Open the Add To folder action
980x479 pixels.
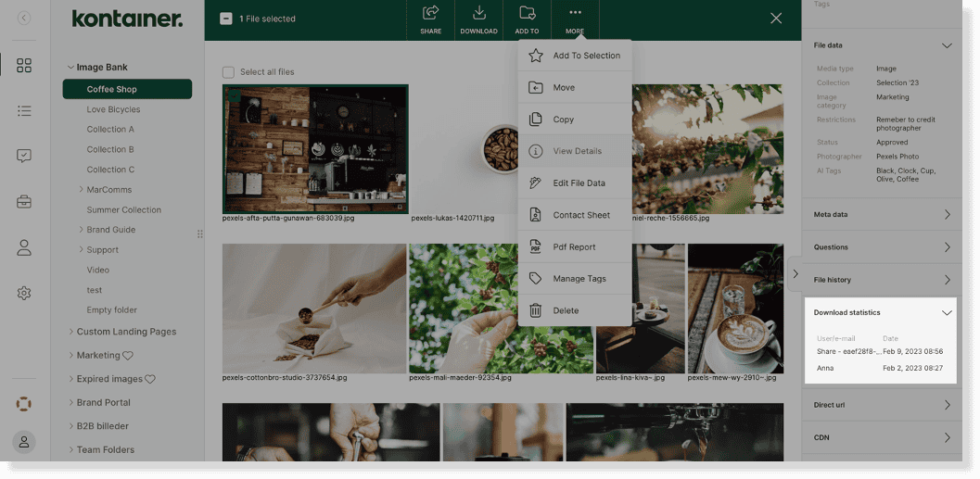click(527, 19)
